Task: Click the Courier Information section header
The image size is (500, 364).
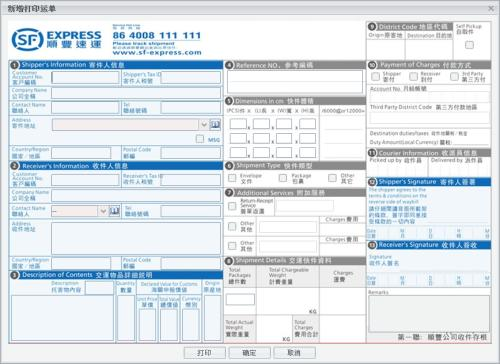Action: coord(429,153)
